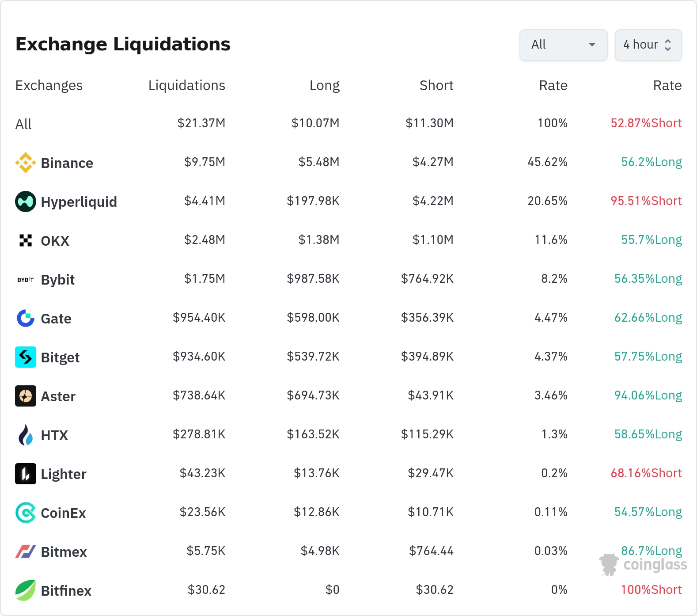The width and height of the screenshot is (697, 616).
Task: Open the All coins dropdown
Action: (563, 45)
